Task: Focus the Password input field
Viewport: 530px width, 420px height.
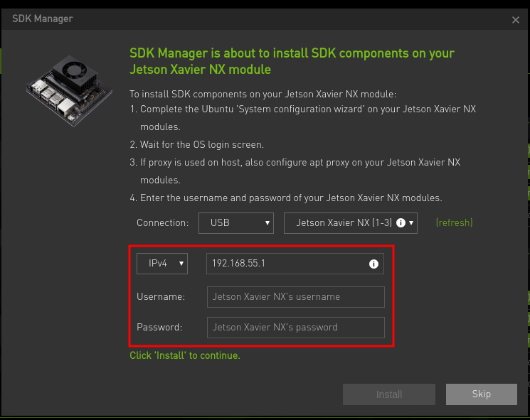Action: click(x=295, y=327)
